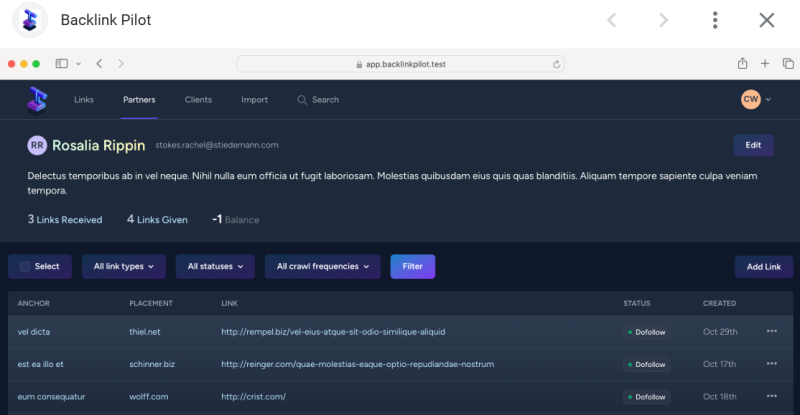
Task: Click the 3 Links Received stat
Action: point(65,219)
